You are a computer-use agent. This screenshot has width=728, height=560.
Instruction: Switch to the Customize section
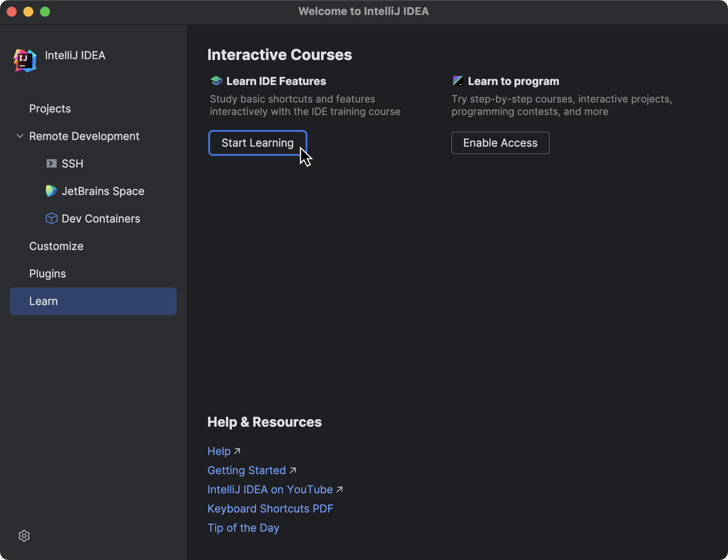[56, 246]
